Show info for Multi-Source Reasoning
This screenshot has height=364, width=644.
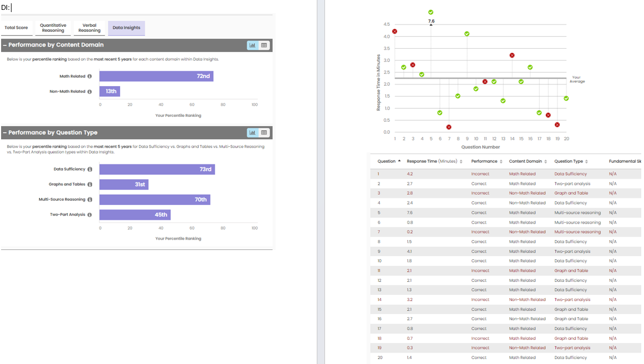coord(89,200)
